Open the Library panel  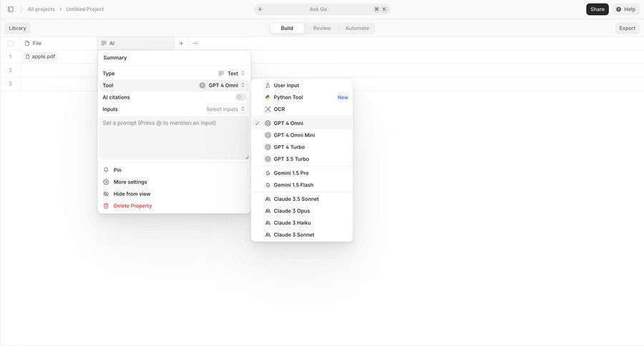17,28
